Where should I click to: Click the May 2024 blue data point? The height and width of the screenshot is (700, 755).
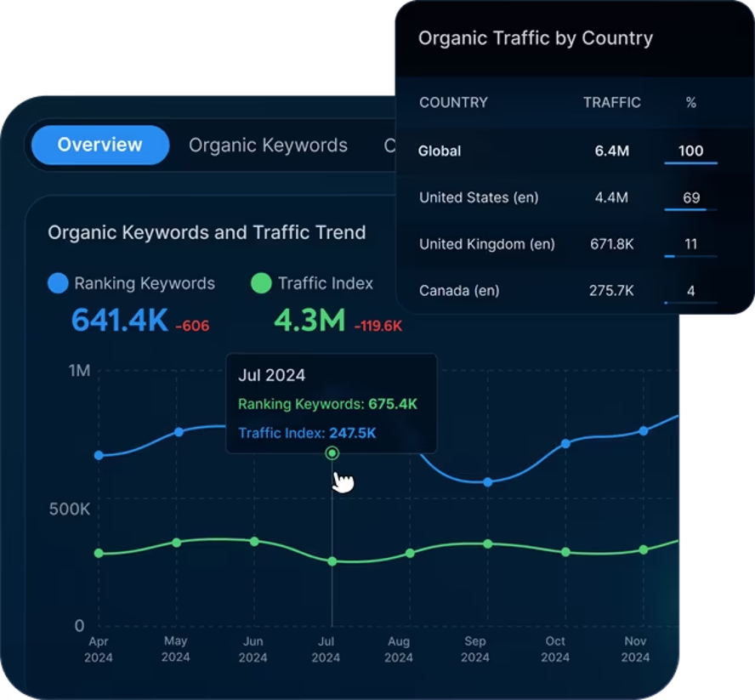tap(179, 432)
